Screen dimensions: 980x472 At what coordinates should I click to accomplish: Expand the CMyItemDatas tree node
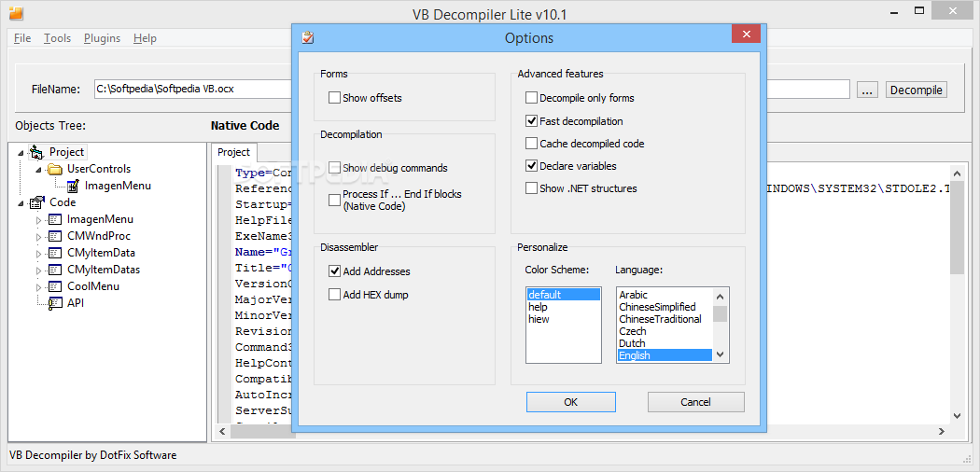click(x=38, y=271)
